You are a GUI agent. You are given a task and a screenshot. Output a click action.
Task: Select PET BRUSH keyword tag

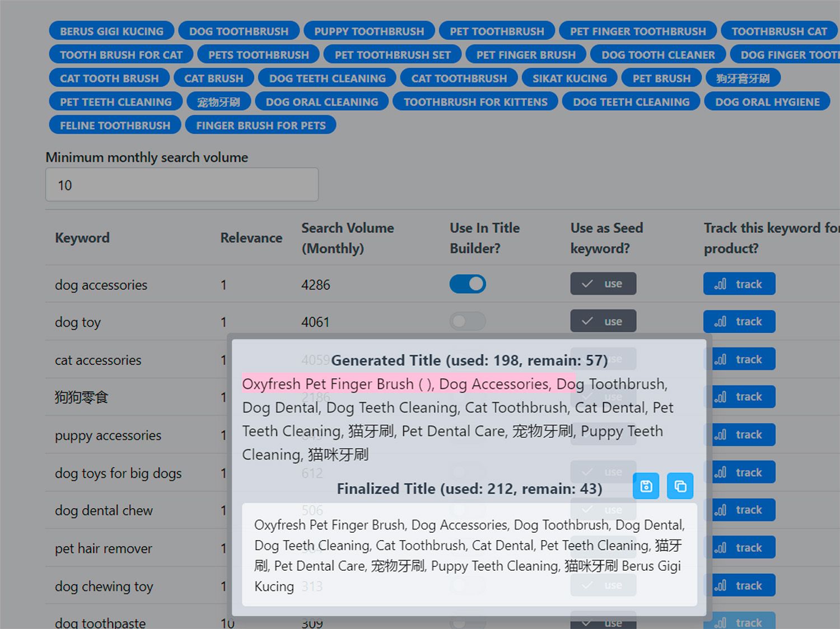pos(661,78)
